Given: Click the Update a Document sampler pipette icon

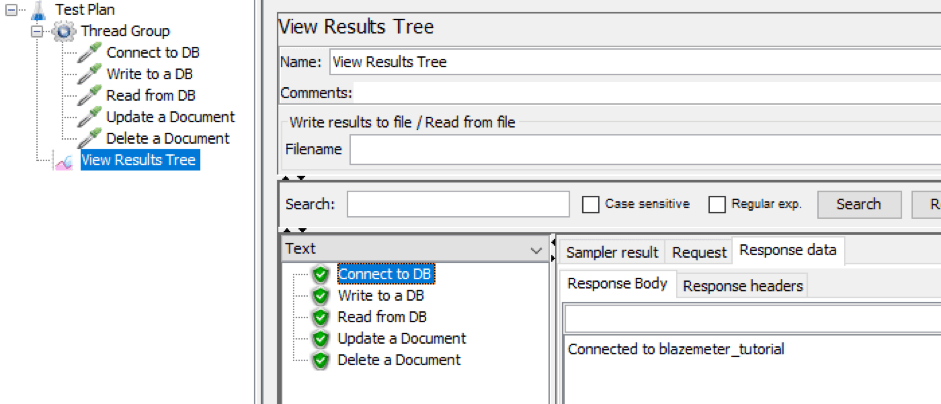Looking at the screenshot, I should [x=90, y=117].
